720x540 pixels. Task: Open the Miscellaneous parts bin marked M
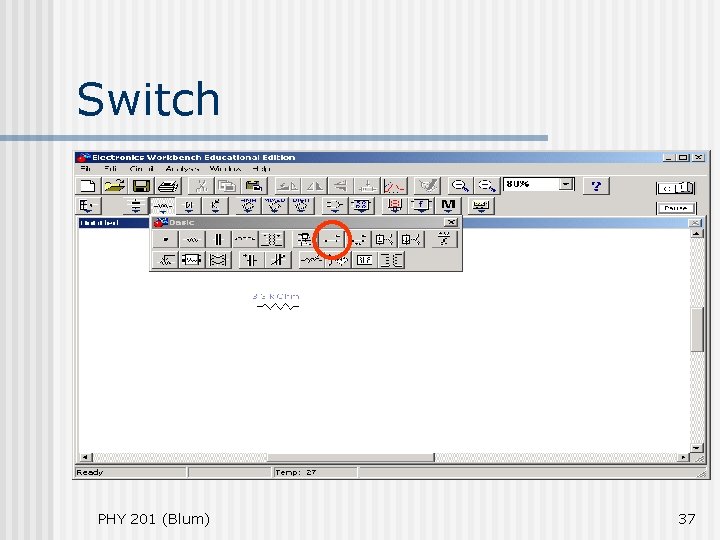coord(448,206)
